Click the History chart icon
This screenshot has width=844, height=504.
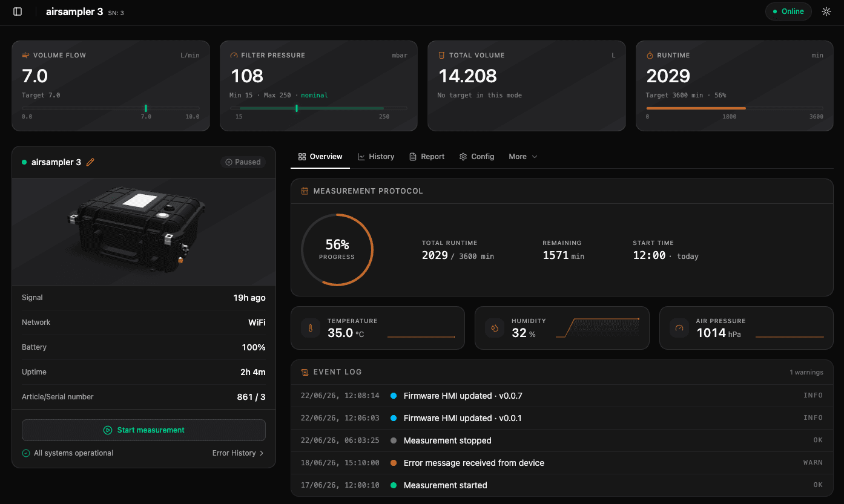361,157
